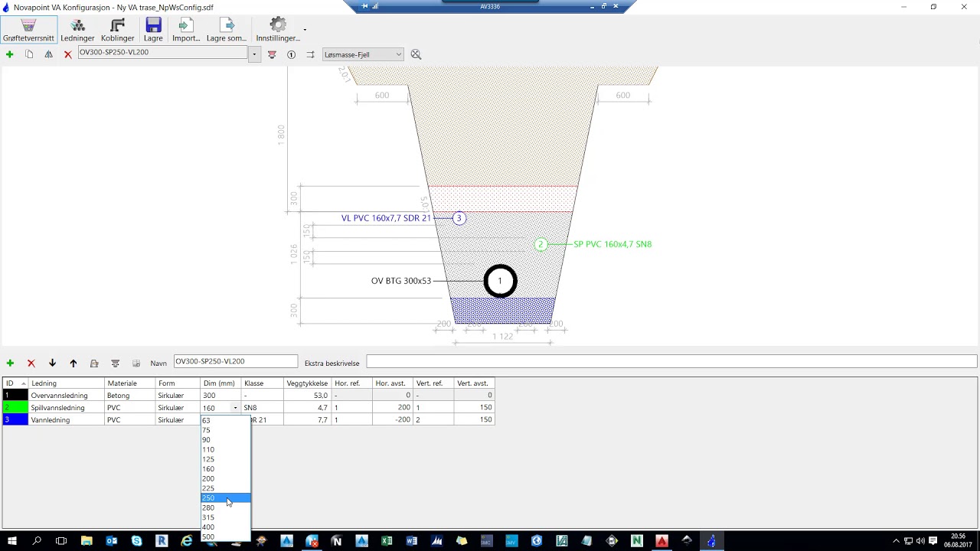Viewport: 980px width, 551px height.
Task: Move the pipe row down
Action: pos(52,364)
